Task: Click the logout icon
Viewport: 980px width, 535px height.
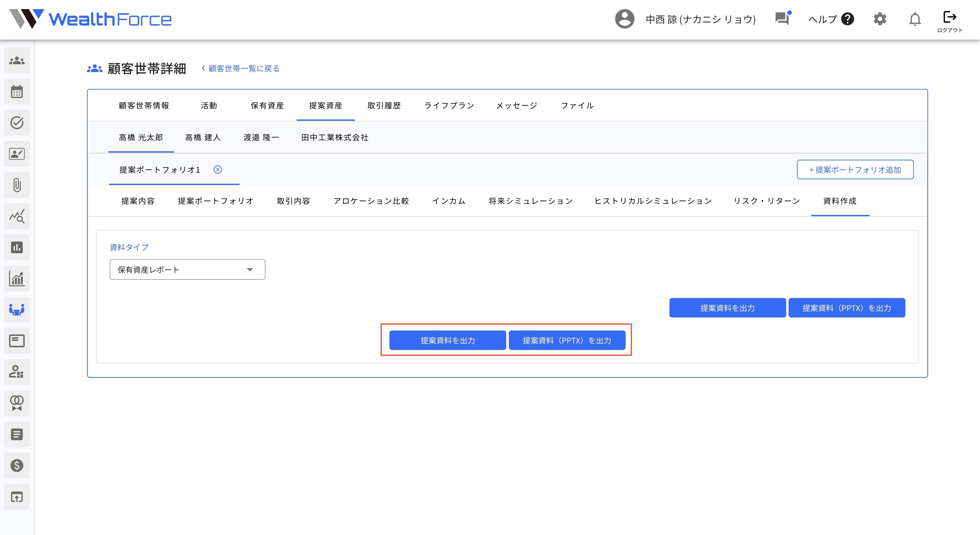Action: [x=950, y=21]
